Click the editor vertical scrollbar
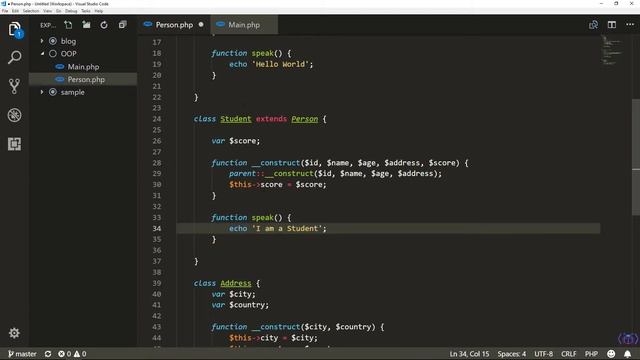Screen dimensions: 640x360 point(636,157)
